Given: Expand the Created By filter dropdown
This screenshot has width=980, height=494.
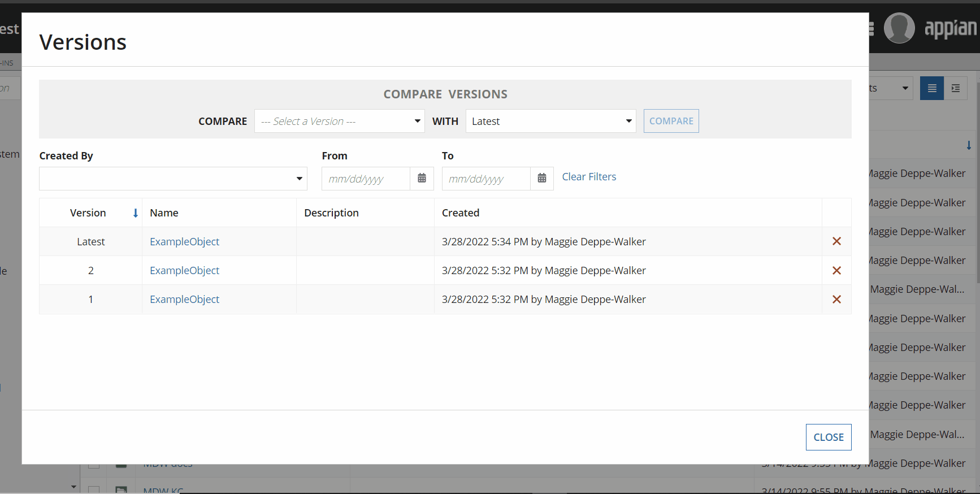Looking at the screenshot, I should (x=173, y=179).
